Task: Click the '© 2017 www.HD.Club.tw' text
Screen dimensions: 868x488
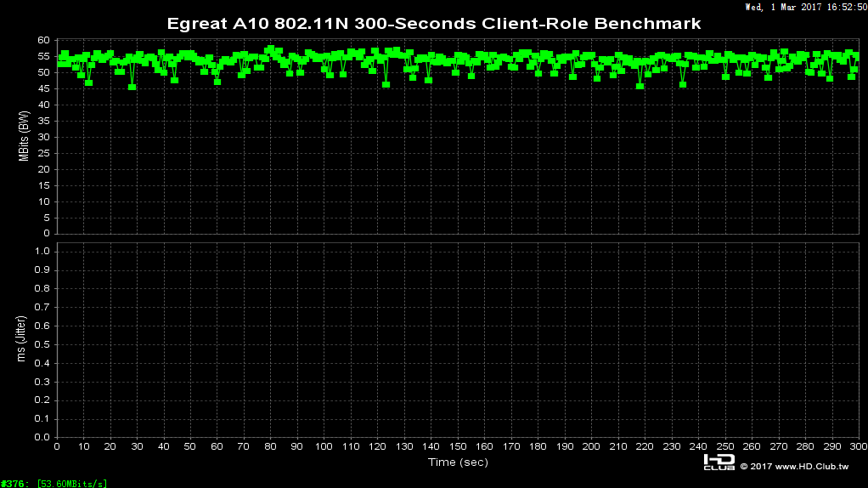Action: coord(794,467)
